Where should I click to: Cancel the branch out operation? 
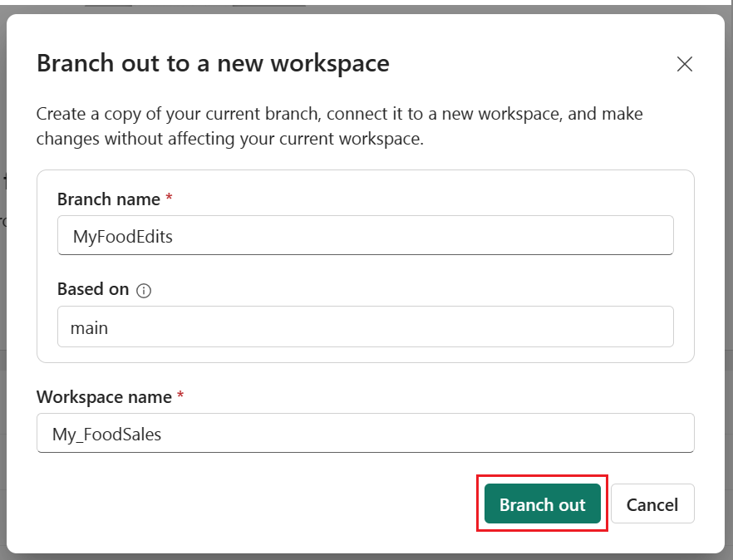[652, 504]
